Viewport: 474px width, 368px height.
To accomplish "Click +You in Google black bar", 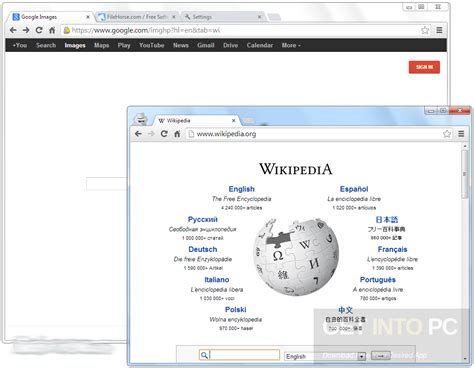I will click(x=20, y=45).
